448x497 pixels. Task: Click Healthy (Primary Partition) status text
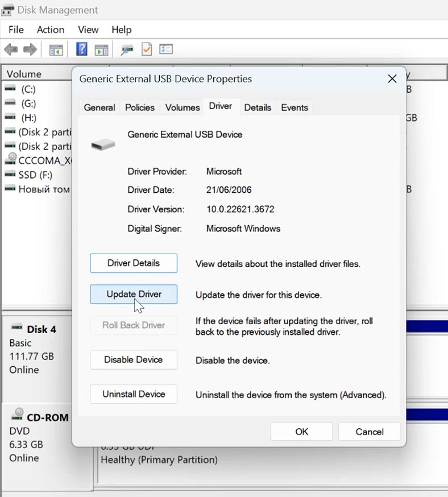[159, 459]
